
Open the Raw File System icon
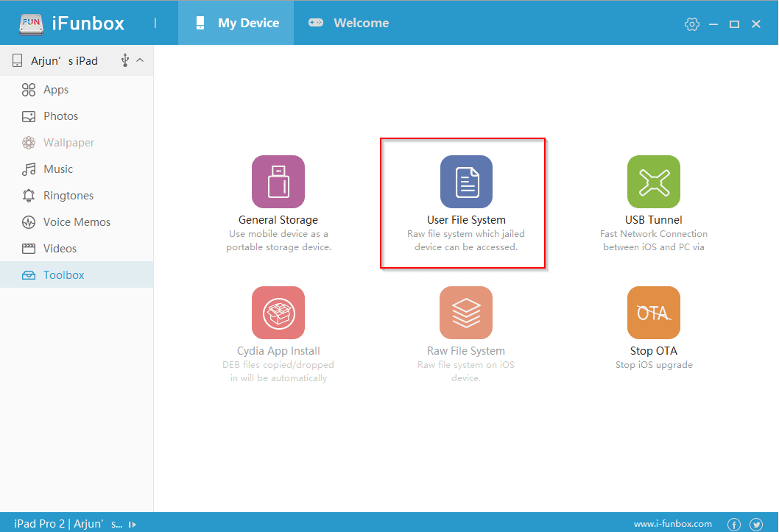(466, 313)
